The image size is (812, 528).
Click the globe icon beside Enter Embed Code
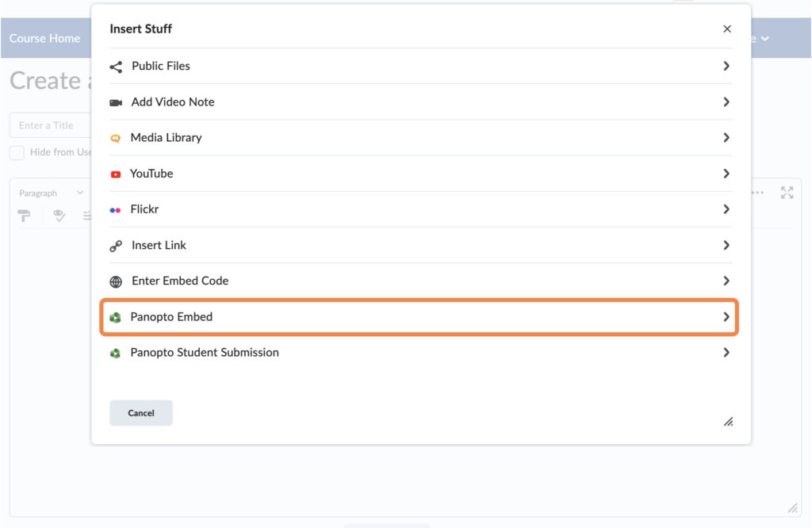pyautogui.click(x=117, y=281)
